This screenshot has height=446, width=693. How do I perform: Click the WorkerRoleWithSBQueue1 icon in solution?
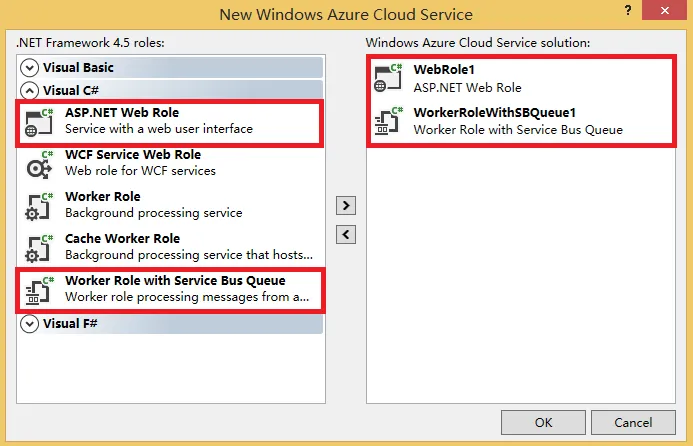[387, 122]
